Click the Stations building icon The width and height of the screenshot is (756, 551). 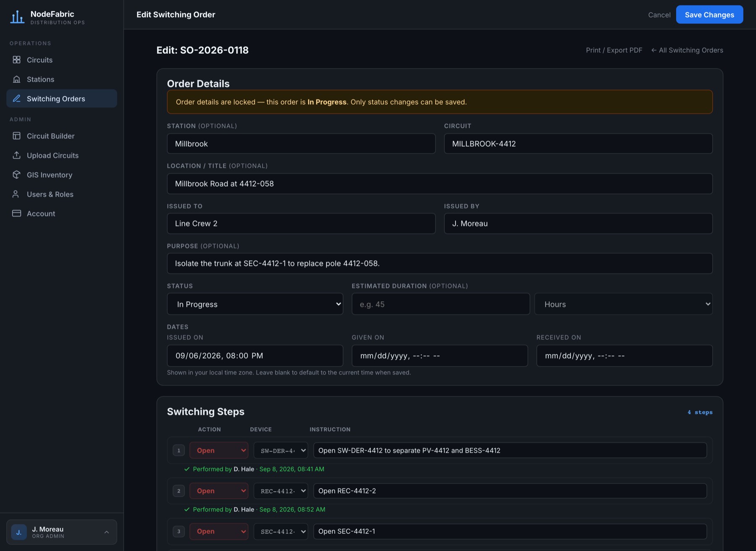click(x=16, y=79)
